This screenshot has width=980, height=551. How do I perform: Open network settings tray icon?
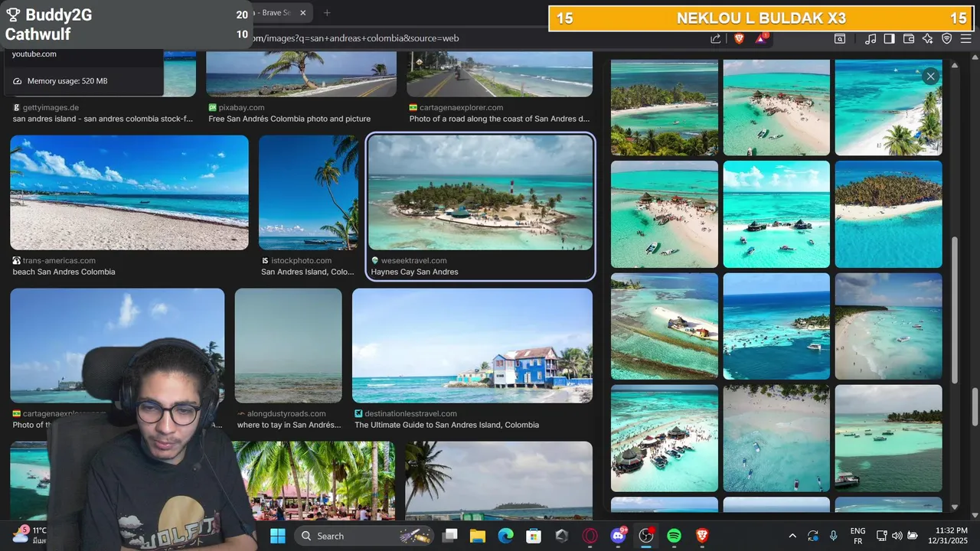pos(882,536)
